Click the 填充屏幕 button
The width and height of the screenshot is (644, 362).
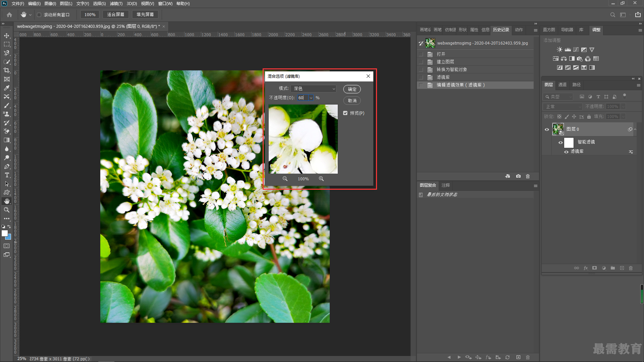click(145, 15)
